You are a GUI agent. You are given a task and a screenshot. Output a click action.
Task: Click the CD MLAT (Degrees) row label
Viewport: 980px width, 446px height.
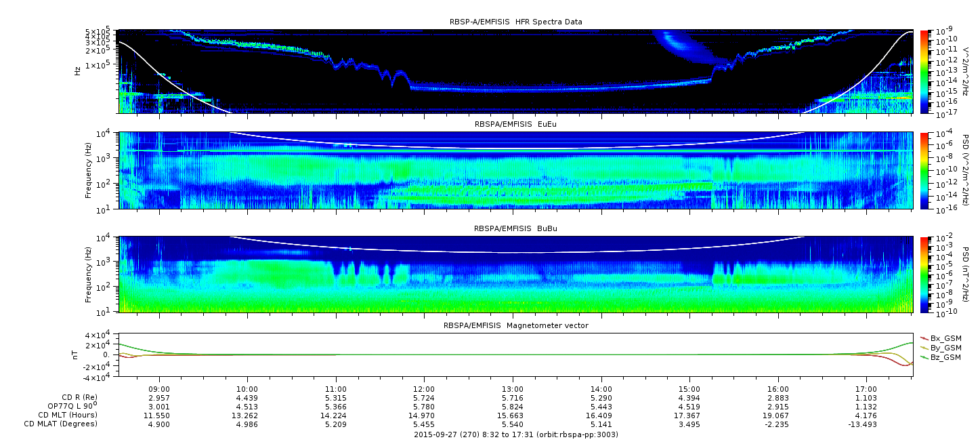coord(62,424)
